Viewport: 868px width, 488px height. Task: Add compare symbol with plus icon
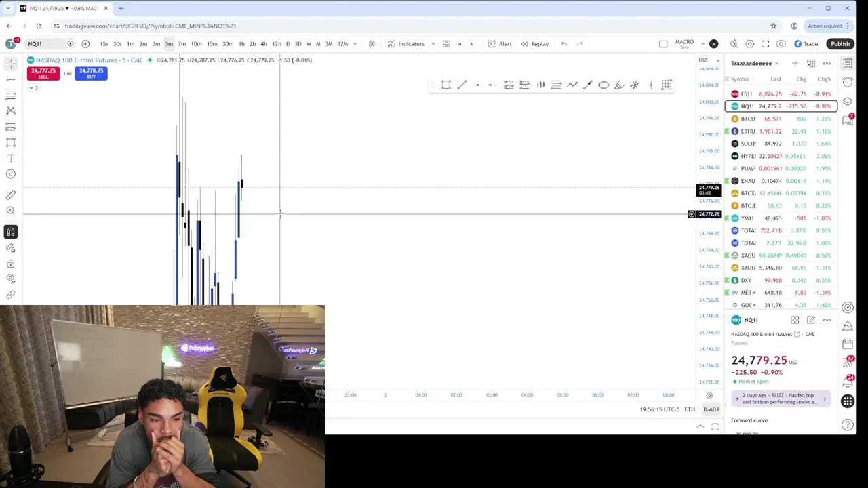(85, 44)
